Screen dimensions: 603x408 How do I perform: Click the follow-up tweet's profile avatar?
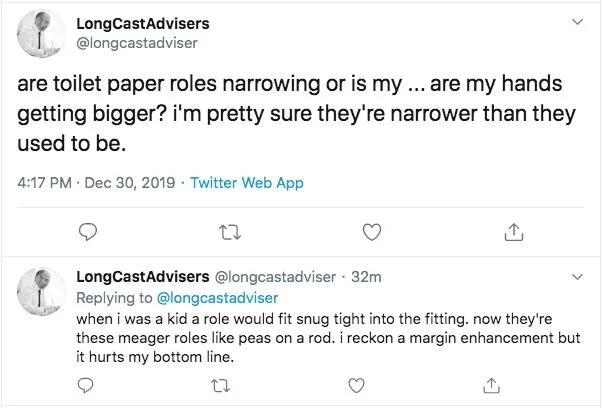click(39, 289)
